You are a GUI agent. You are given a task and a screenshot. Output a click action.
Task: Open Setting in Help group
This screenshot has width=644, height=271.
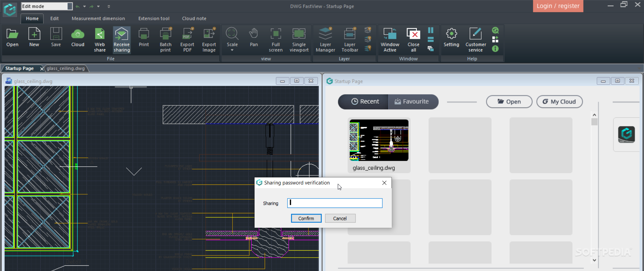click(451, 37)
